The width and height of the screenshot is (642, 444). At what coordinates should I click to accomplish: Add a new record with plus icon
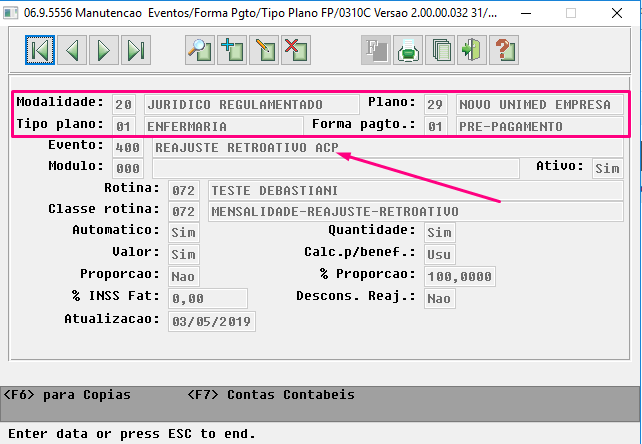[232, 50]
